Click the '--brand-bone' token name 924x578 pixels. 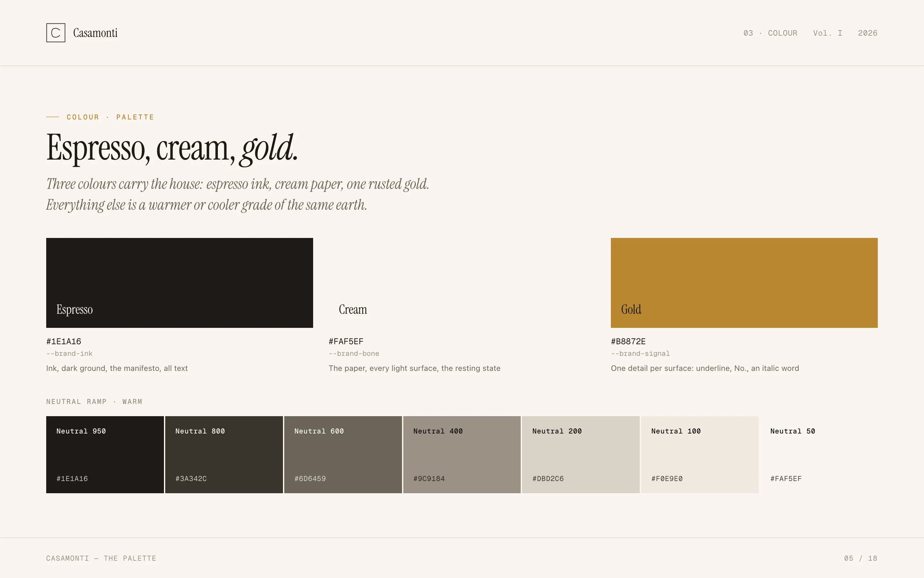pyautogui.click(x=354, y=354)
